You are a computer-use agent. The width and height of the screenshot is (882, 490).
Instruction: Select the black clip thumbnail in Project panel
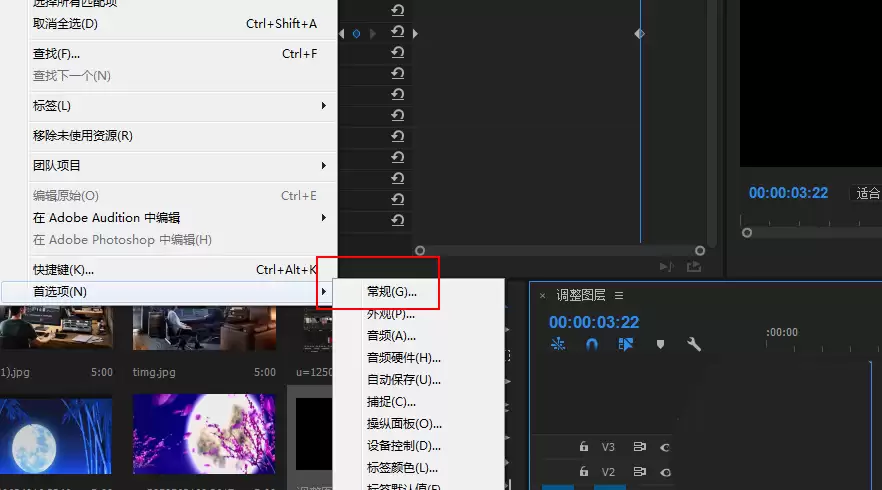click(x=314, y=434)
